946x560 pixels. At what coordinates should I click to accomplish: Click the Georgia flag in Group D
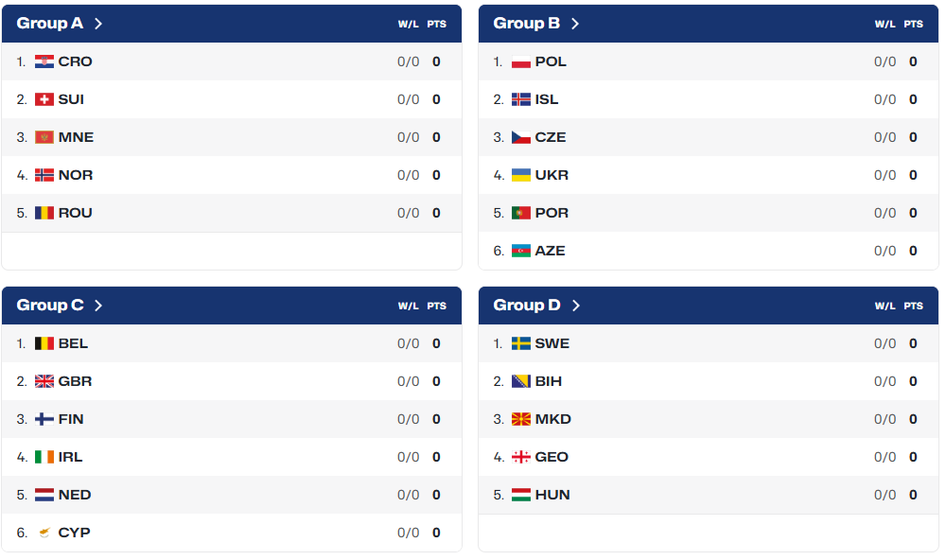tap(520, 458)
